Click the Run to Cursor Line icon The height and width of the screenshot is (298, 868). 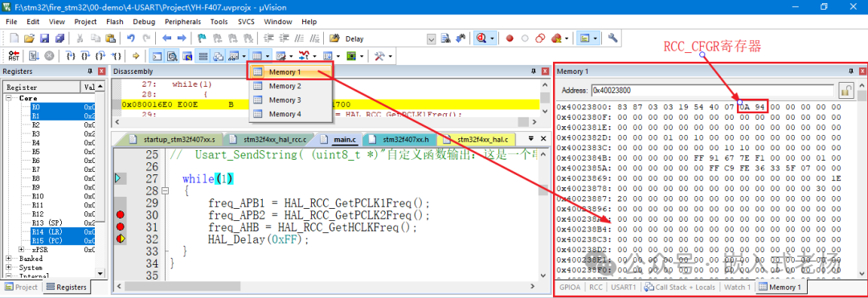tap(117, 56)
